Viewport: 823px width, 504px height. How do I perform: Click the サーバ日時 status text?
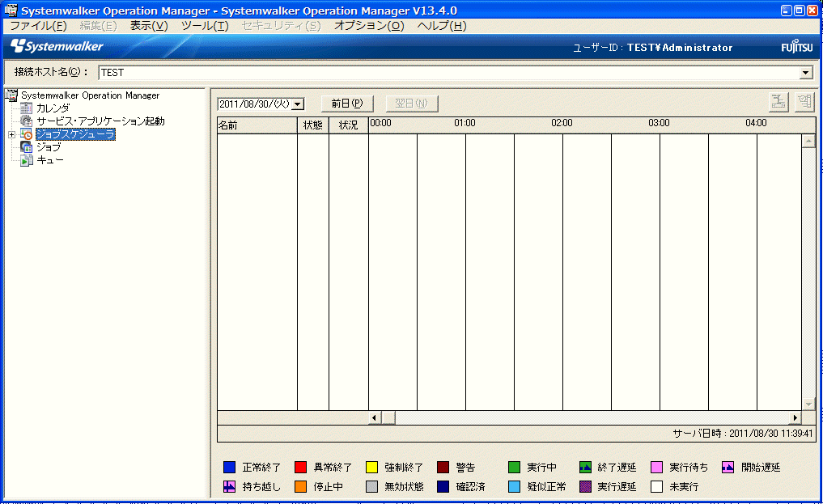[743, 434]
